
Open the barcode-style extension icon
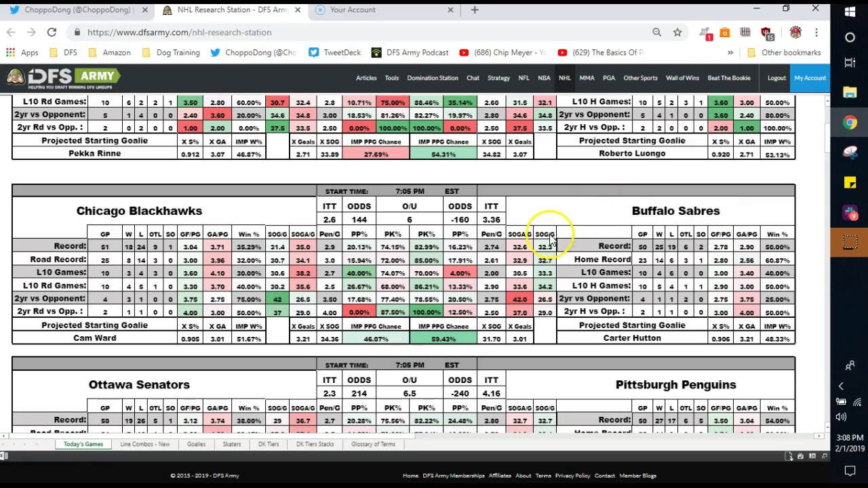(745, 32)
